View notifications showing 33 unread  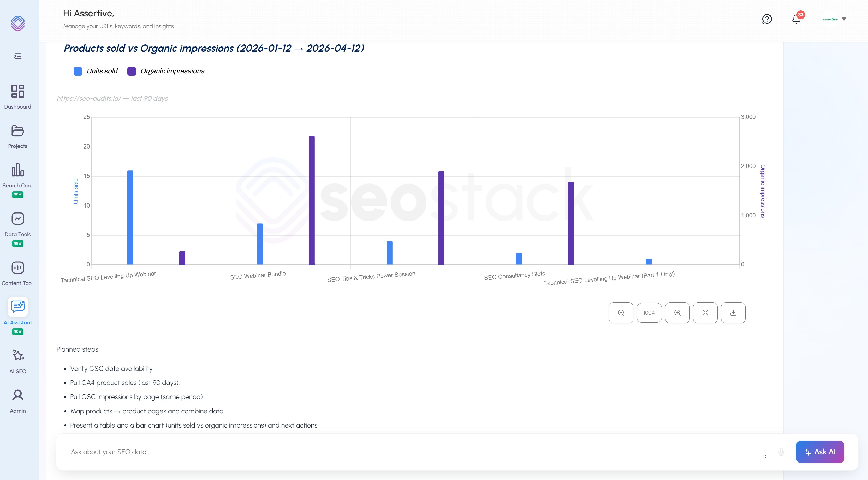coord(796,19)
